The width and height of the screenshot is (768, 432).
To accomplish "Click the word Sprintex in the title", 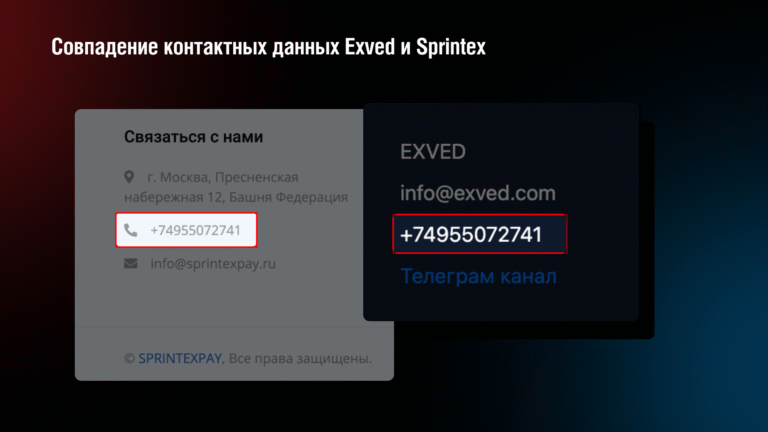I will (x=451, y=47).
